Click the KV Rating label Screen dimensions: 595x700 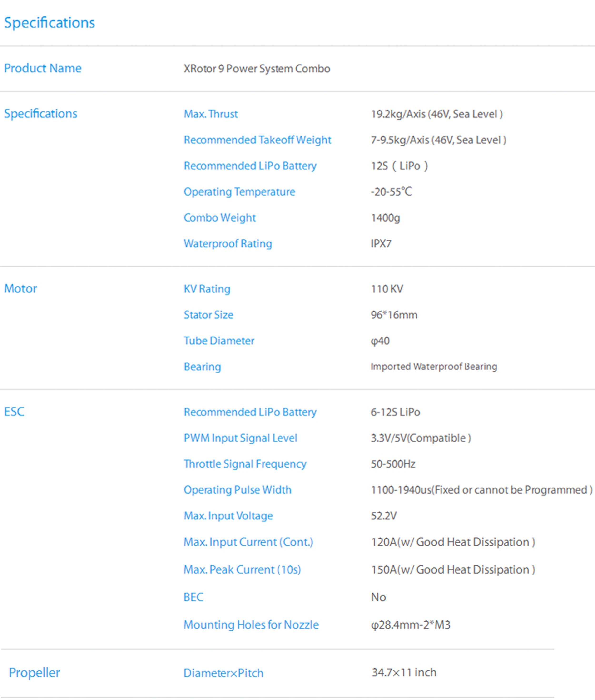pyautogui.click(x=207, y=289)
